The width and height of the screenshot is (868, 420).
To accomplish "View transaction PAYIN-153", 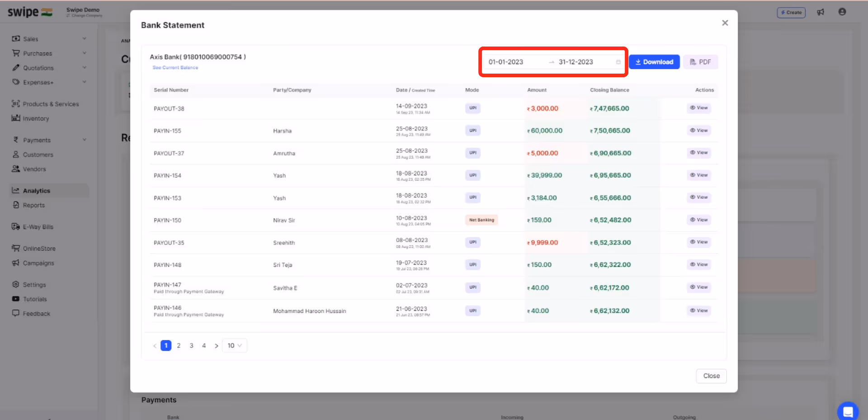I will [699, 197].
